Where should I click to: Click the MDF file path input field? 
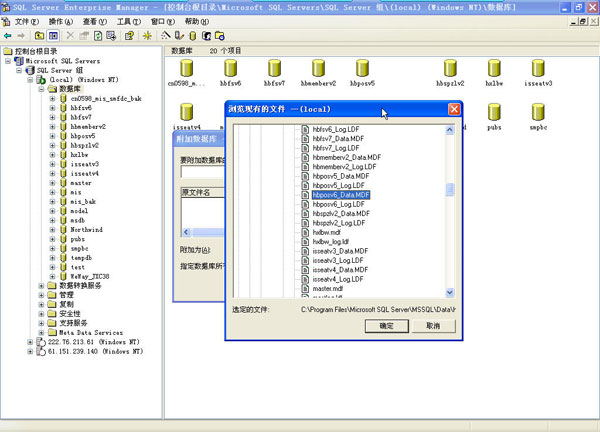click(x=202, y=172)
